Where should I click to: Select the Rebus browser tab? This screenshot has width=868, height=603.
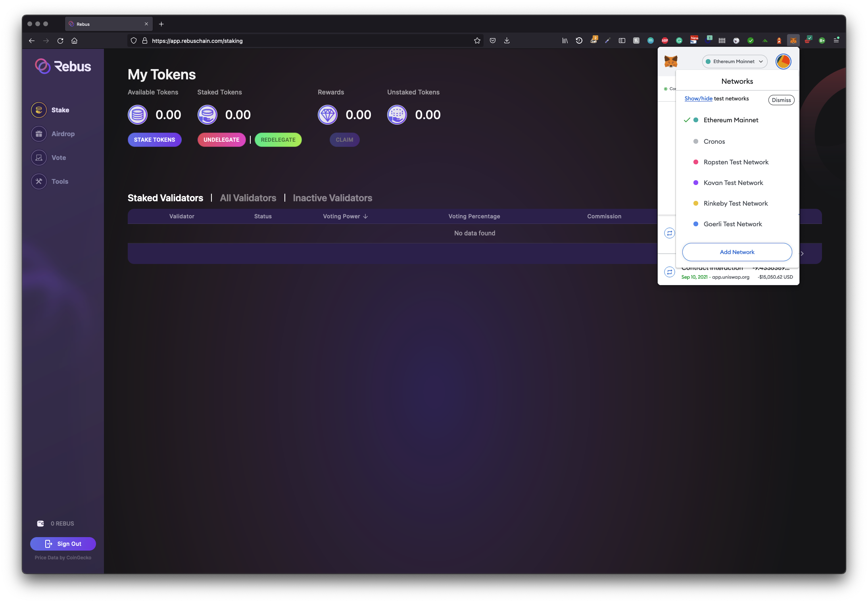109,24
